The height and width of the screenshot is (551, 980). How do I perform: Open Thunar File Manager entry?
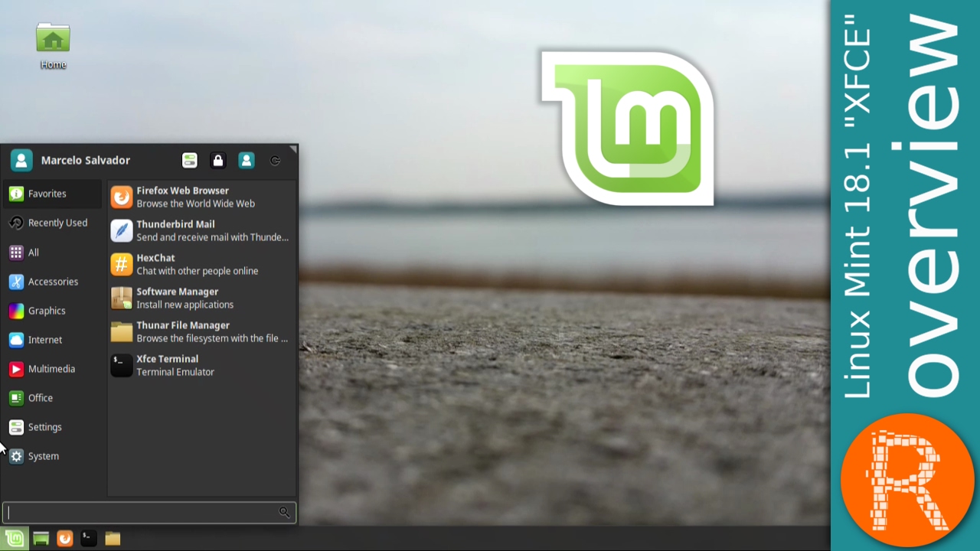pyautogui.click(x=201, y=331)
